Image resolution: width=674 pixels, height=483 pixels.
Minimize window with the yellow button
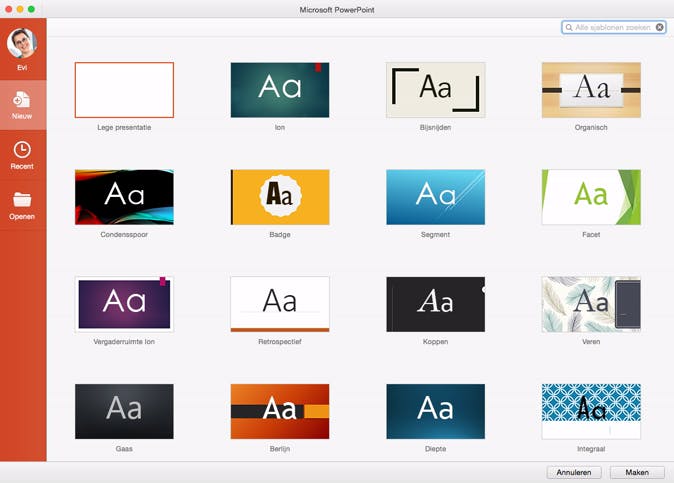(x=20, y=9)
